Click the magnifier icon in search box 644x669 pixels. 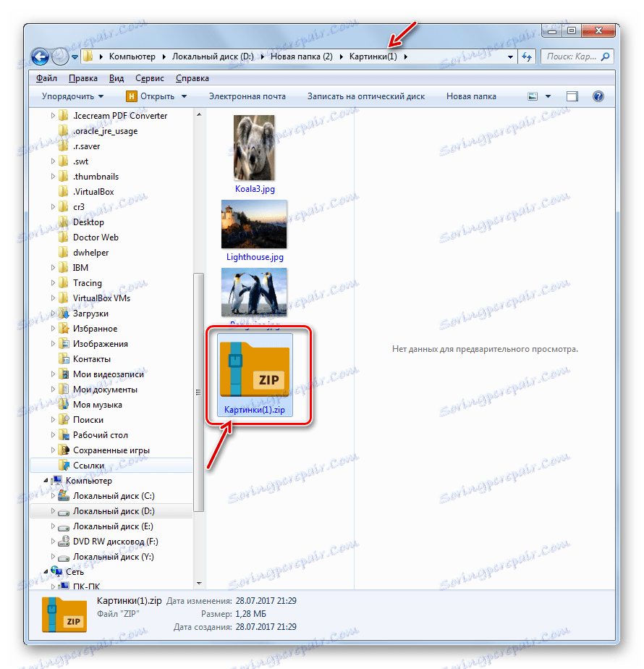click(605, 56)
